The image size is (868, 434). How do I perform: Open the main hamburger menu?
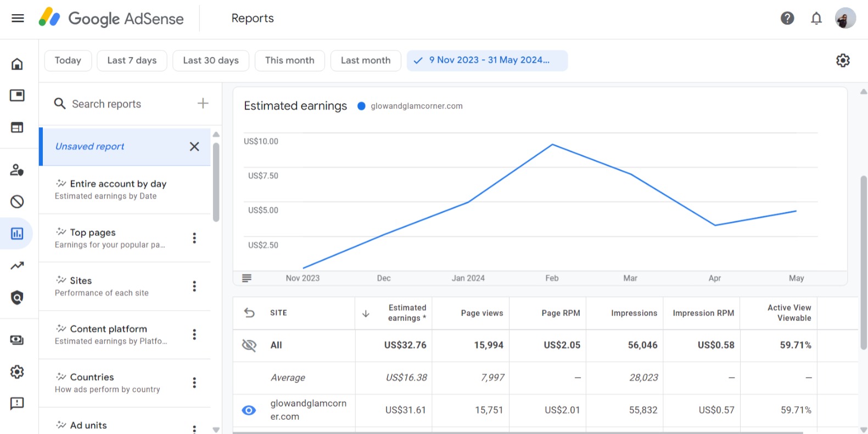[x=18, y=18]
